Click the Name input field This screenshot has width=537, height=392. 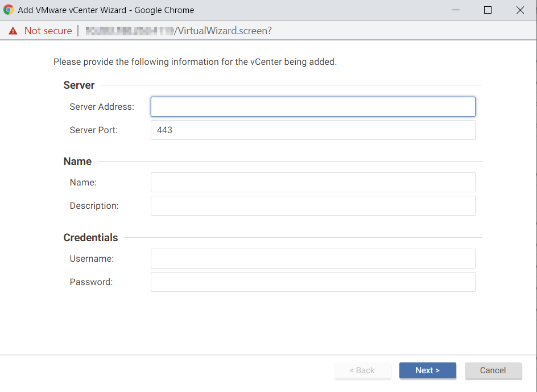313,182
